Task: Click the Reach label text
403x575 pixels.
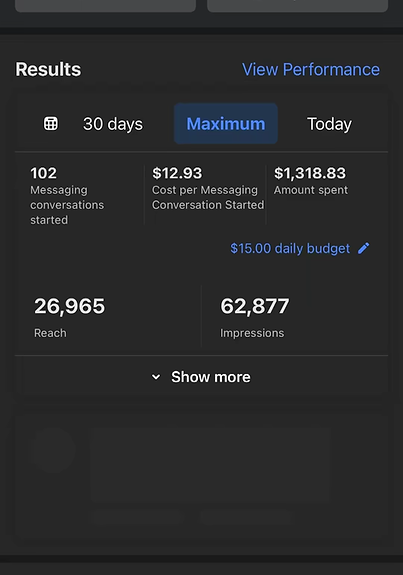Action: pyautogui.click(x=50, y=333)
